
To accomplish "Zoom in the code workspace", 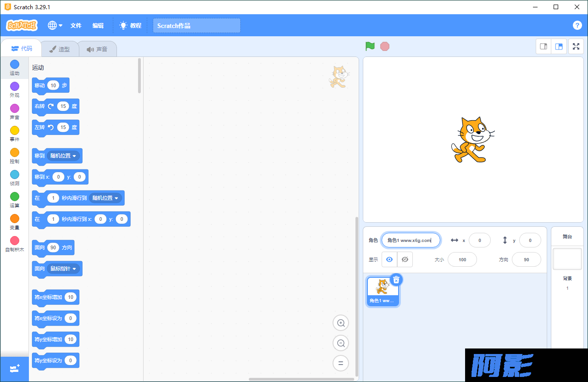I will coord(341,323).
